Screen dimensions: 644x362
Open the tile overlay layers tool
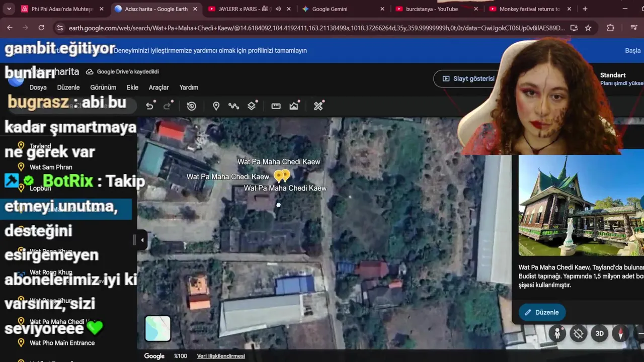coord(252,106)
